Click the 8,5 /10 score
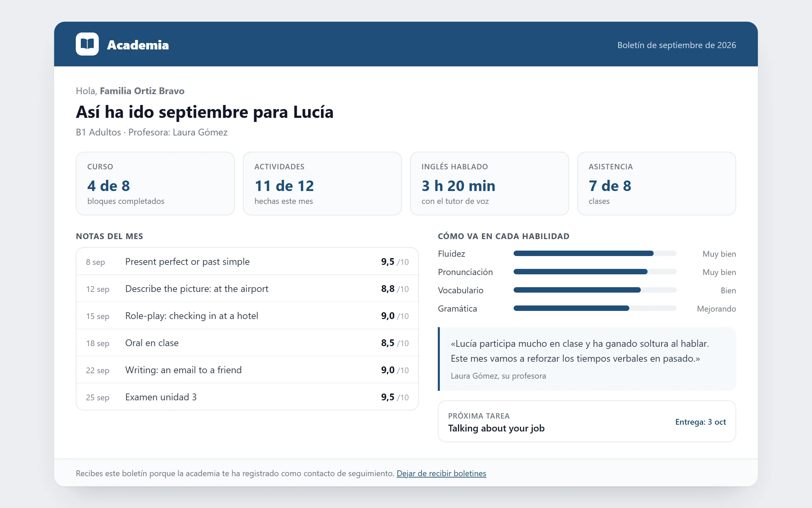Viewport: 812px width, 508px height. point(395,343)
